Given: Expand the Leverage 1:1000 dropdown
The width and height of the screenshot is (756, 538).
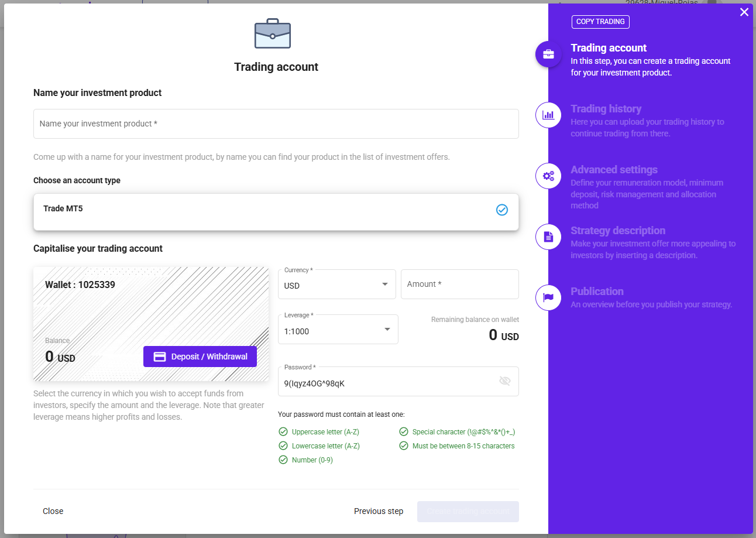Looking at the screenshot, I should click(338, 330).
